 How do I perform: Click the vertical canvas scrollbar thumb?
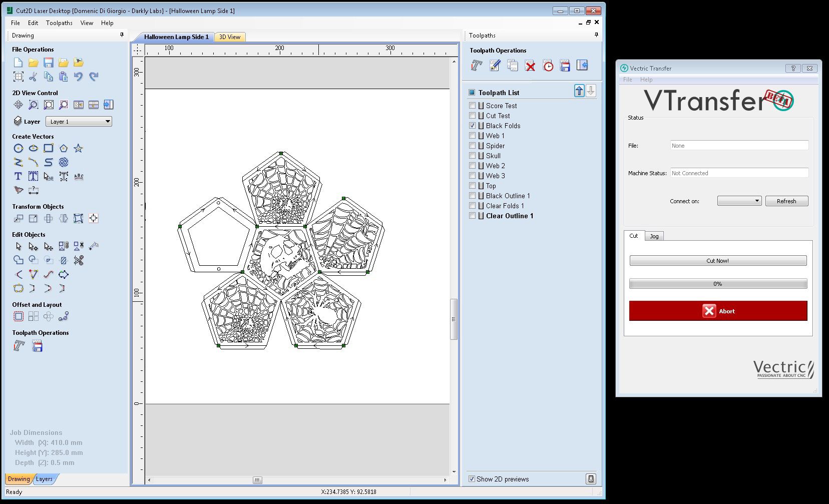[454, 319]
